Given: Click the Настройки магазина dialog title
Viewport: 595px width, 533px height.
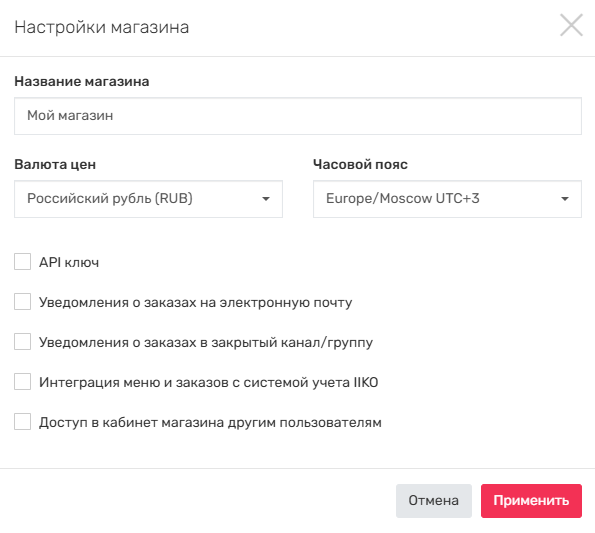Looking at the screenshot, I should coord(102,27).
